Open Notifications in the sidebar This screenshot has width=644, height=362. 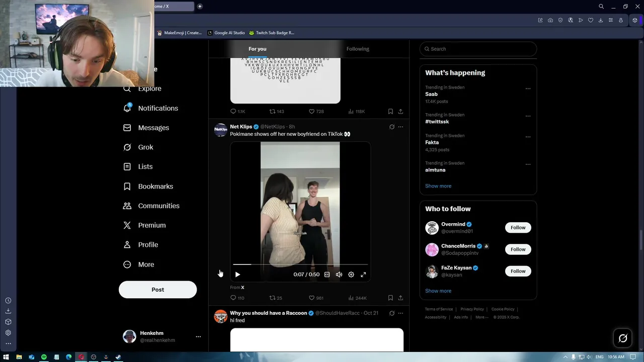150,108
